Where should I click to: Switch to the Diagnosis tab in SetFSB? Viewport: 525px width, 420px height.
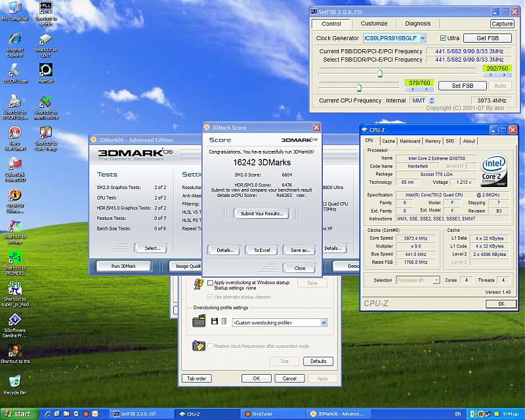coord(417,24)
